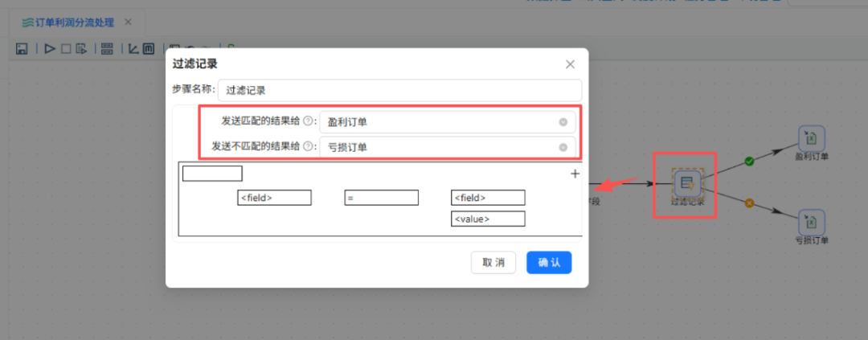Close the 订单利润分流处理 tab

click(128, 23)
